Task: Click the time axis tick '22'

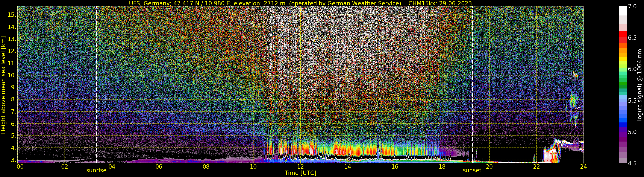Action: [x=536, y=166]
